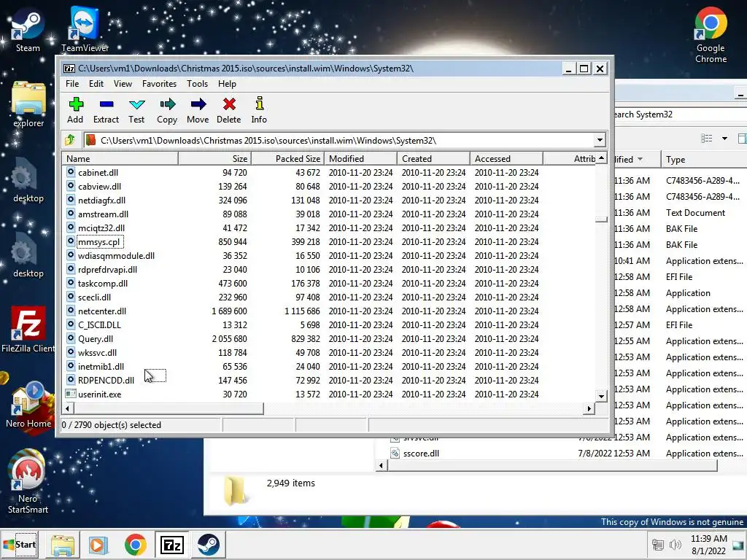
Task: Click the Windows Explorer taskbar icon
Action: coord(63,545)
